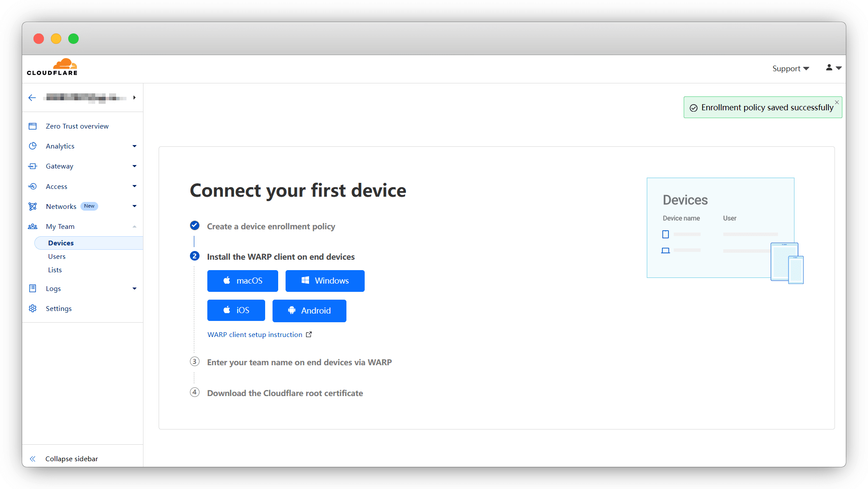Screen dimensions: 868x489
Task: Open Lists under My Team
Action: (55, 270)
